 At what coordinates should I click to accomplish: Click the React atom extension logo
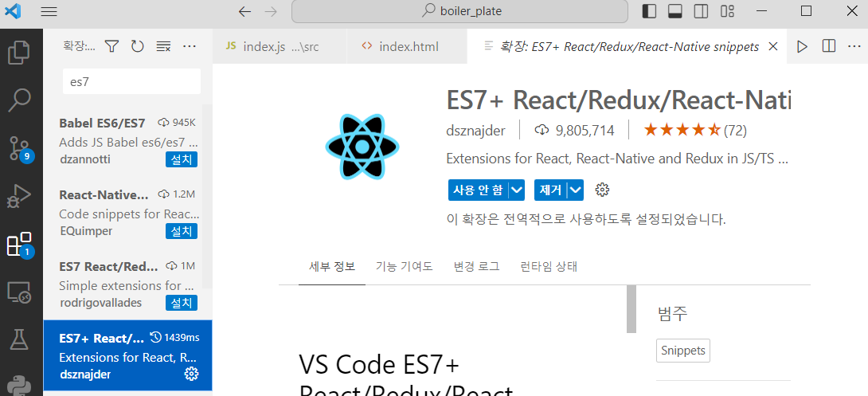coord(362,147)
